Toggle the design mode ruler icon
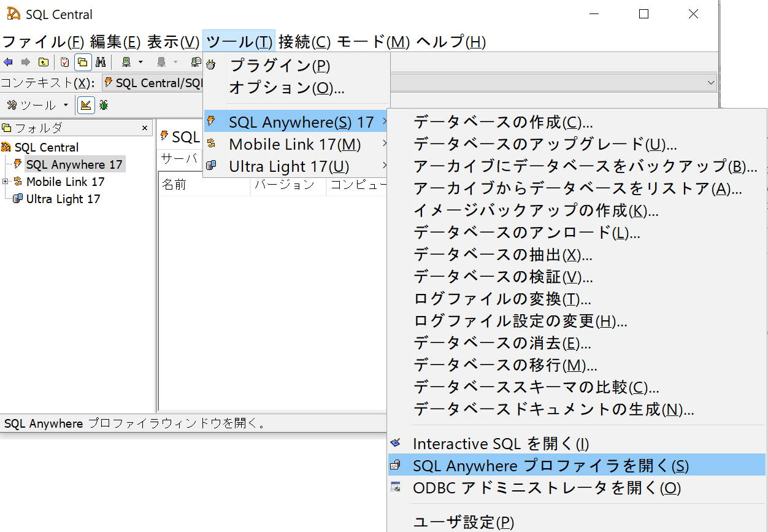The height and width of the screenshot is (532, 768). pyautogui.click(x=85, y=106)
